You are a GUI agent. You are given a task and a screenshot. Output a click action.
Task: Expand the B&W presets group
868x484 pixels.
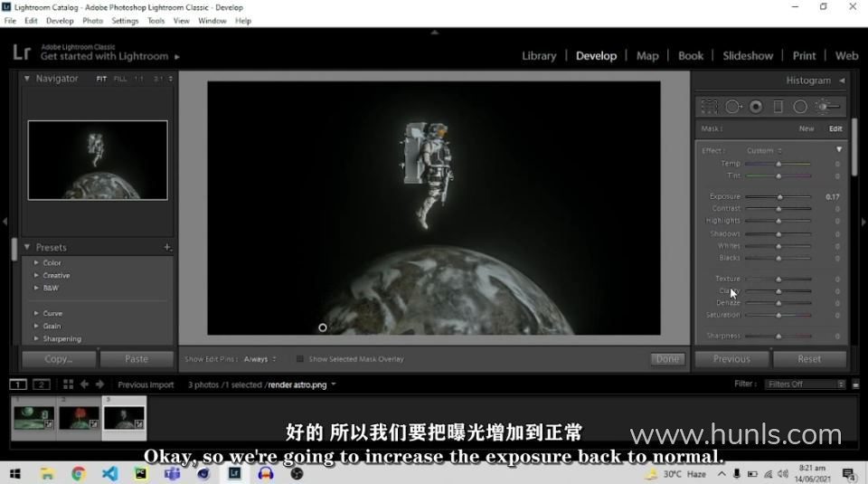point(36,288)
